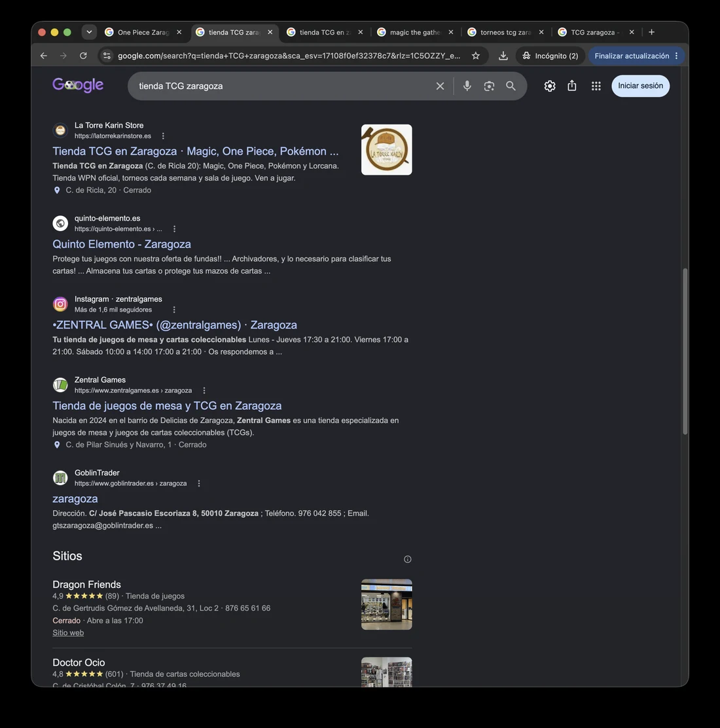Click the page vertical scrollbar
This screenshot has height=728, width=720.
[x=685, y=351]
